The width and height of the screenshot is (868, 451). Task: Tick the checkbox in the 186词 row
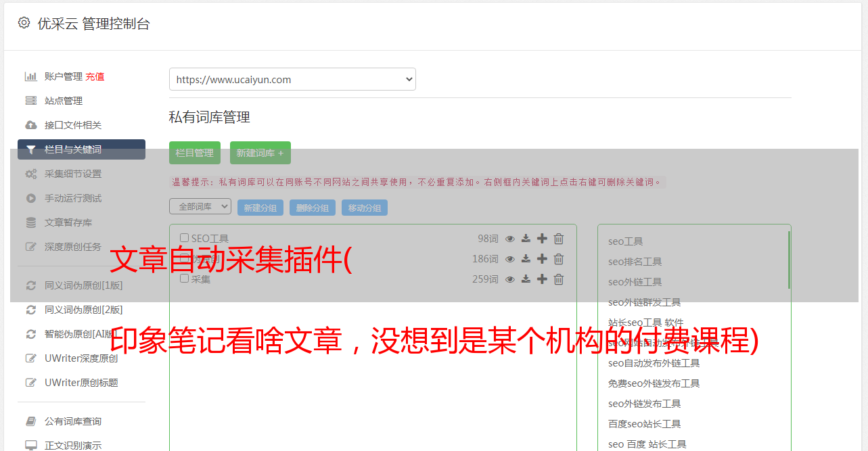[x=185, y=258]
